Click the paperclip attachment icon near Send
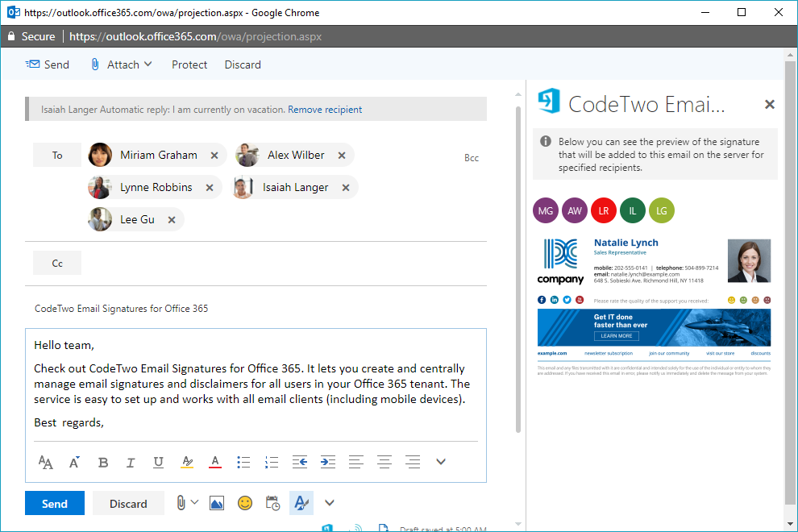This screenshot has height=532, width=798. point(181,502)
